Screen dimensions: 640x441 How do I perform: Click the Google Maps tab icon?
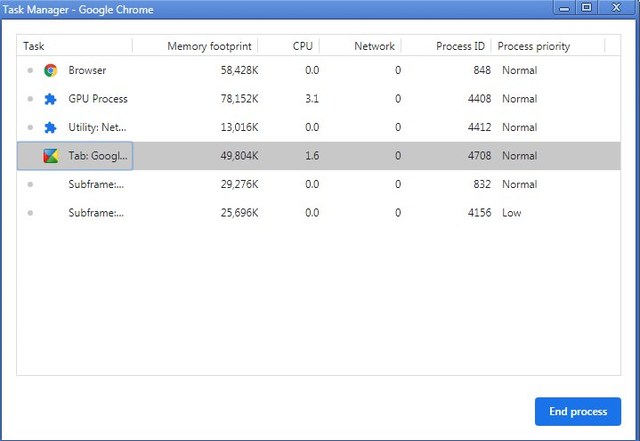click(x=50, y=156)
